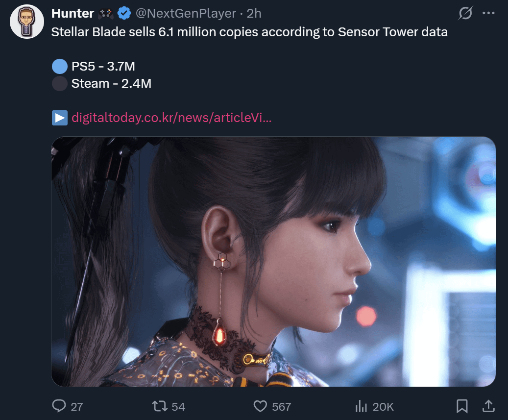Click the Stellar Blade sales headline text
The image size is (508, 420).
[249, 33]
